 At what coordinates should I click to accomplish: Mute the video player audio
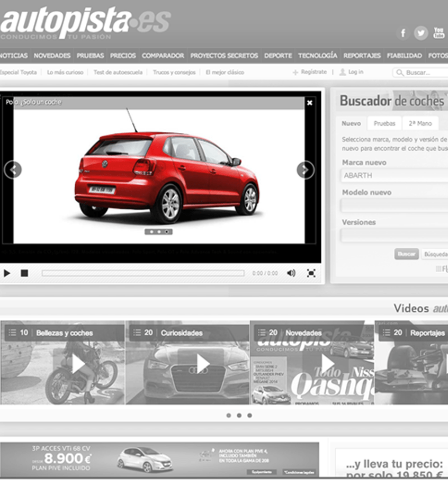290,272
